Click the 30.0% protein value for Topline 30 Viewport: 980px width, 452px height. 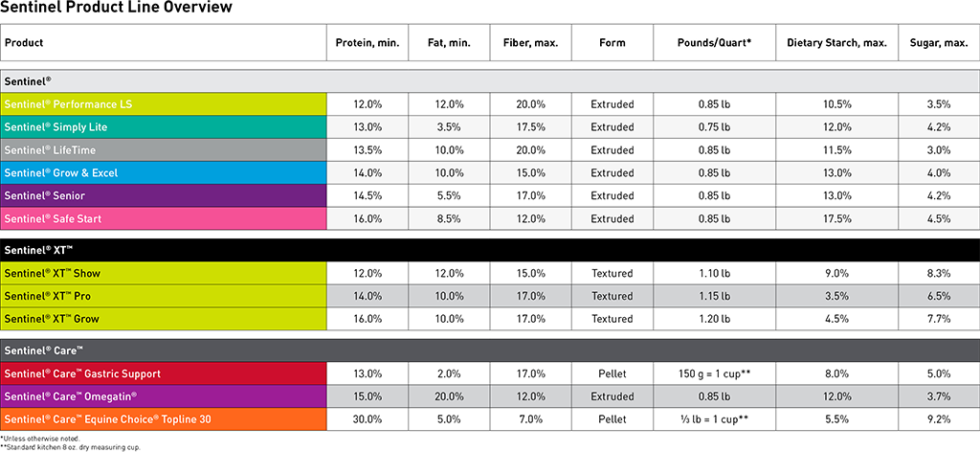[x=367, y=418]
